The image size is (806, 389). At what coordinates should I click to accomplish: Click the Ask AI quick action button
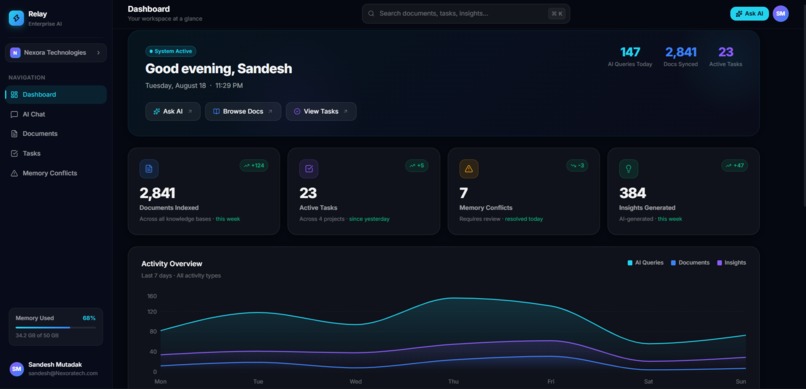point(173,112)
